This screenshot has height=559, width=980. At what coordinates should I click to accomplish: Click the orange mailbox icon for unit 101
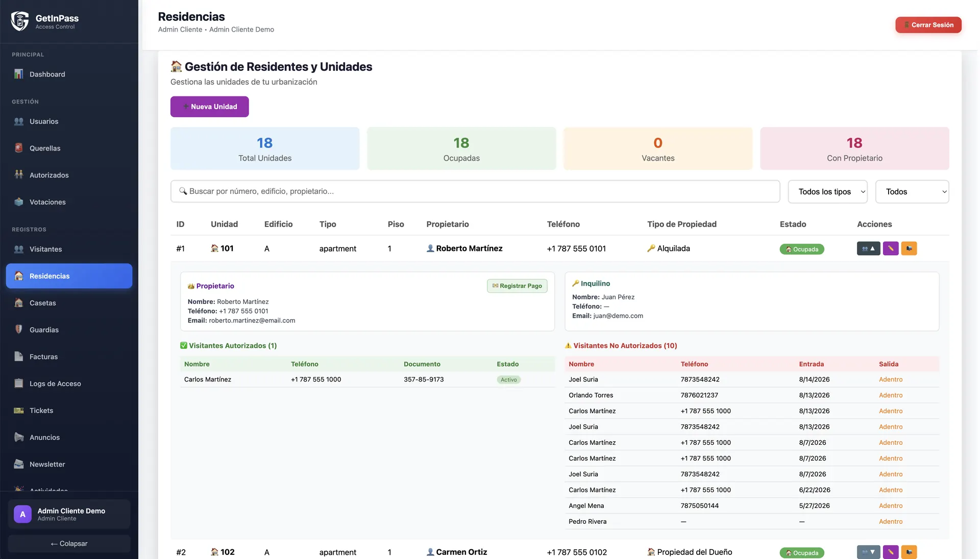click(x=909, y=248)
